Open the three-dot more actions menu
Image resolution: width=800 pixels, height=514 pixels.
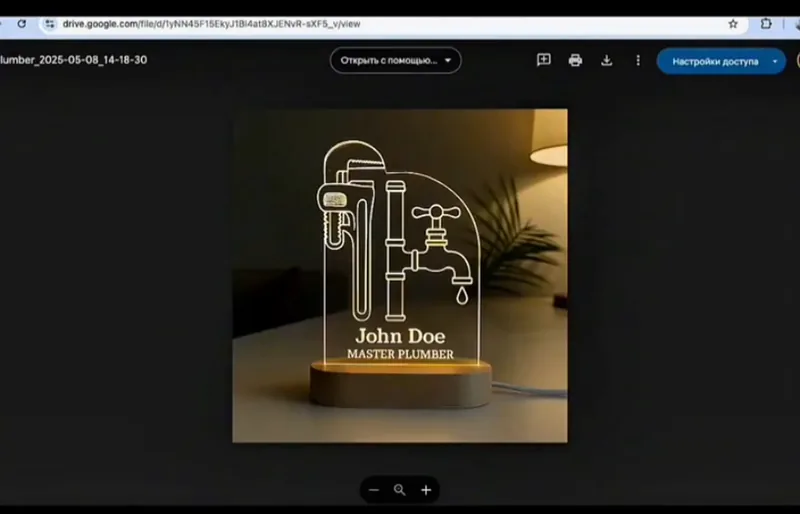(638, 60)
